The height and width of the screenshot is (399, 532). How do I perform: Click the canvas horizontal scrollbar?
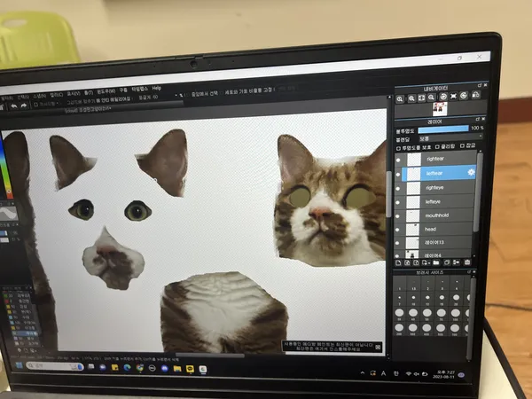(209, 356)
